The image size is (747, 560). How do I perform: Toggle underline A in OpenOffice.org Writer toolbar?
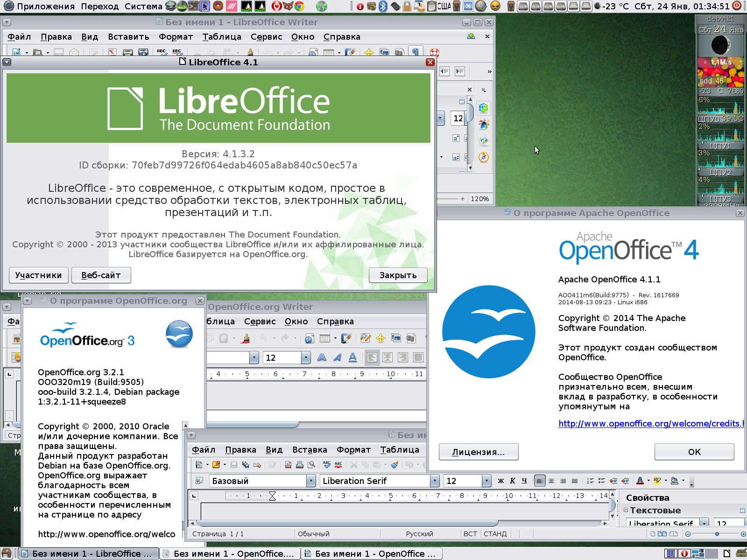click(353, 357)
